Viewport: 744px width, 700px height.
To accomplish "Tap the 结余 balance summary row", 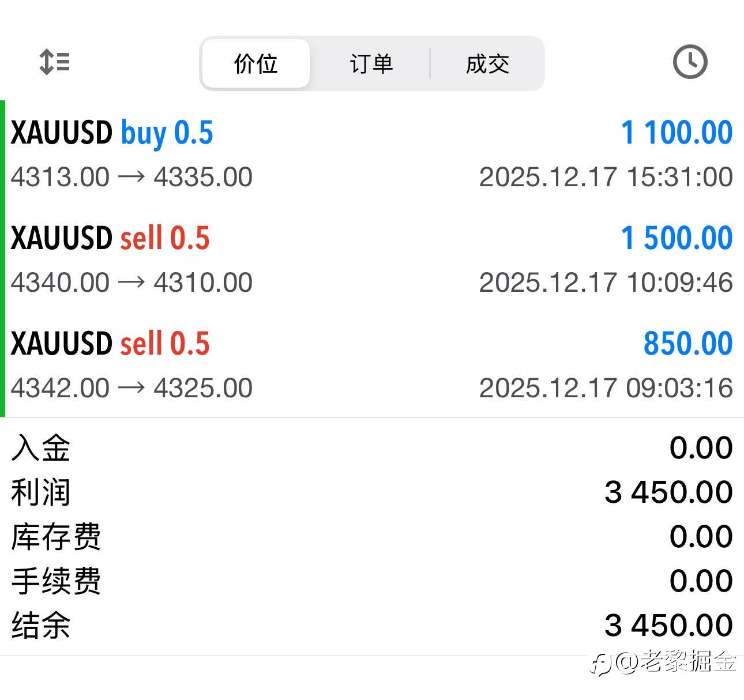I will (x=371, y=625).
